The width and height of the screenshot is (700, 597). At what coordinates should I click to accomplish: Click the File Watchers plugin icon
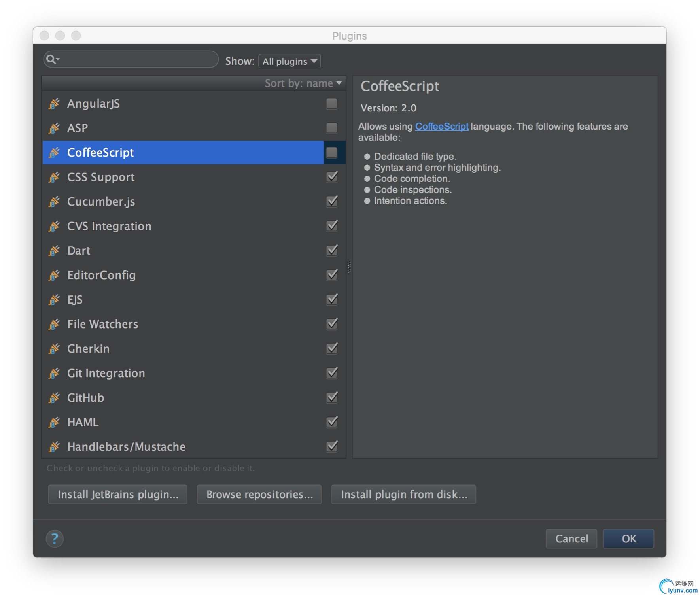54,324
